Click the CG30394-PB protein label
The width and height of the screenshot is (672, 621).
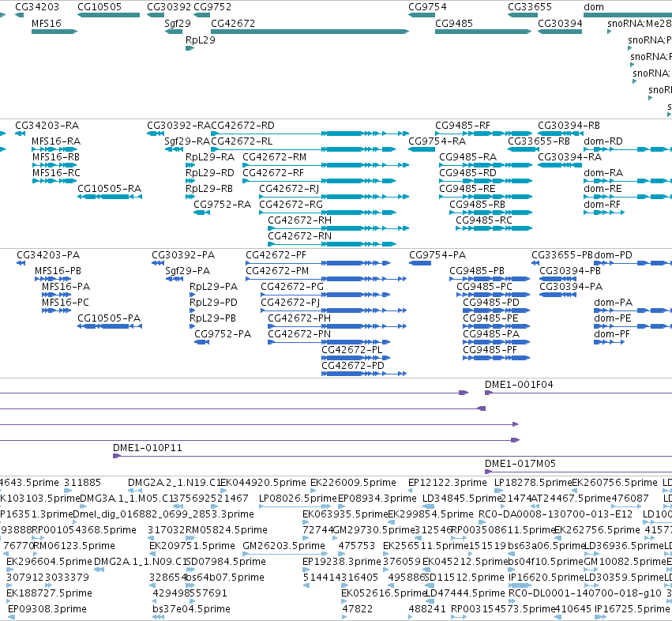point(570,271)
